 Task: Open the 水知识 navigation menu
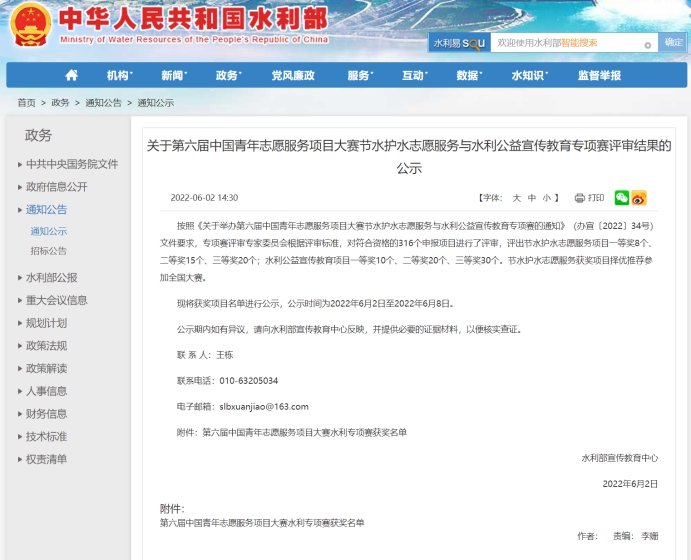528,75
